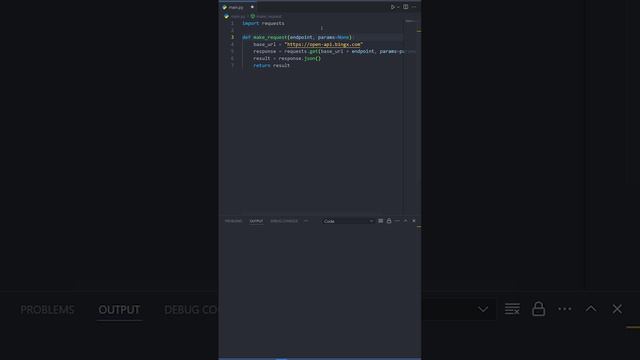Show additional panel tabs via ellipsis
Screen dimensions: 640x360
pyautogui.click(x=306, y=221)
